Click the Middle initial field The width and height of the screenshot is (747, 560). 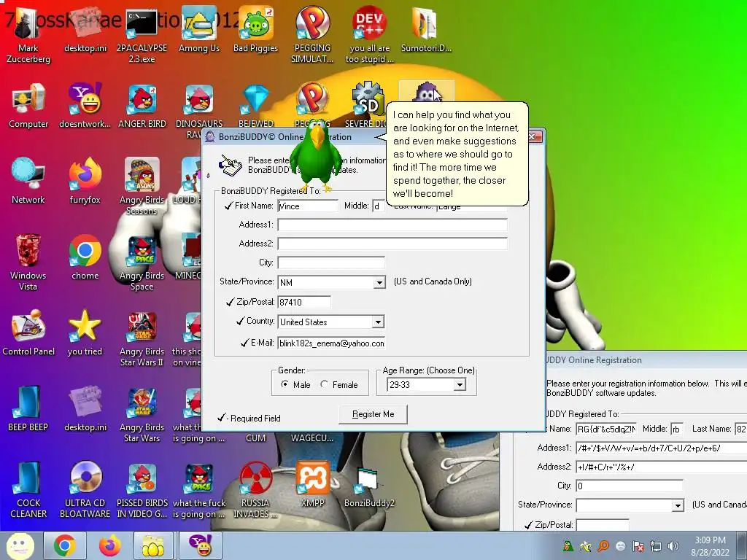(x=379, y=206)
